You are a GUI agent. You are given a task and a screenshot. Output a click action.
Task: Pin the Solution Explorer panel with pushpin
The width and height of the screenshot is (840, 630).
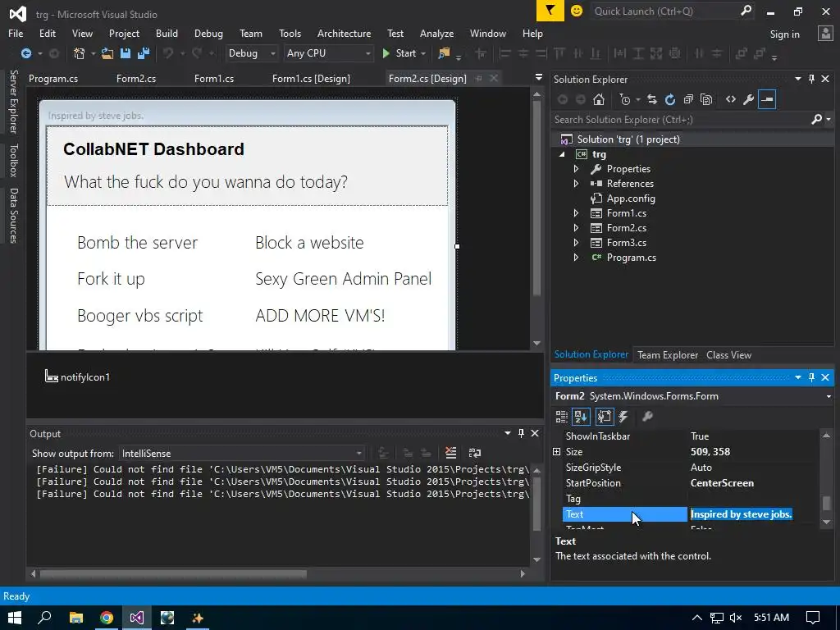coord(811,79)
